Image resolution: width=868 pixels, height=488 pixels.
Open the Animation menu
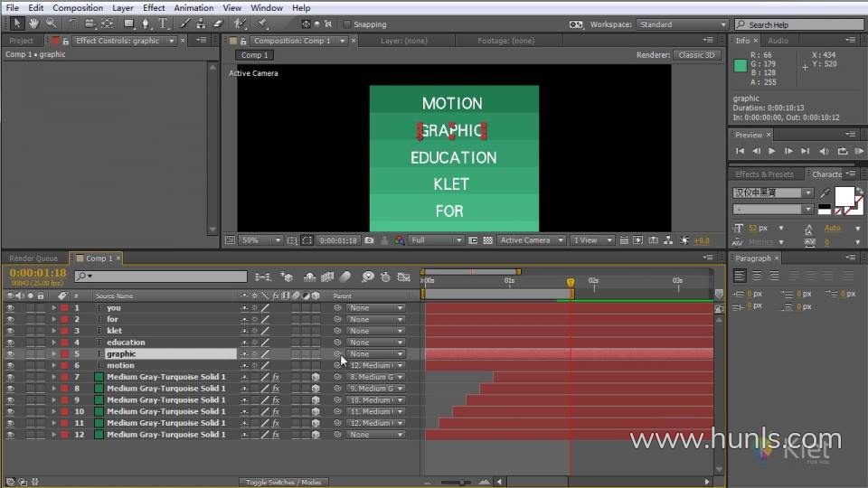pyautogui.click(x=193, y=8)
